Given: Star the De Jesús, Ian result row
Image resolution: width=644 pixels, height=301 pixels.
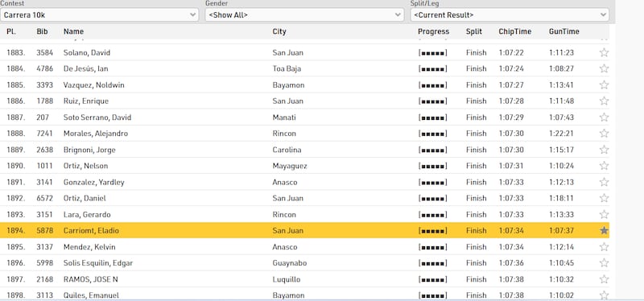Looking at the screenshot, I should point(604,68).
